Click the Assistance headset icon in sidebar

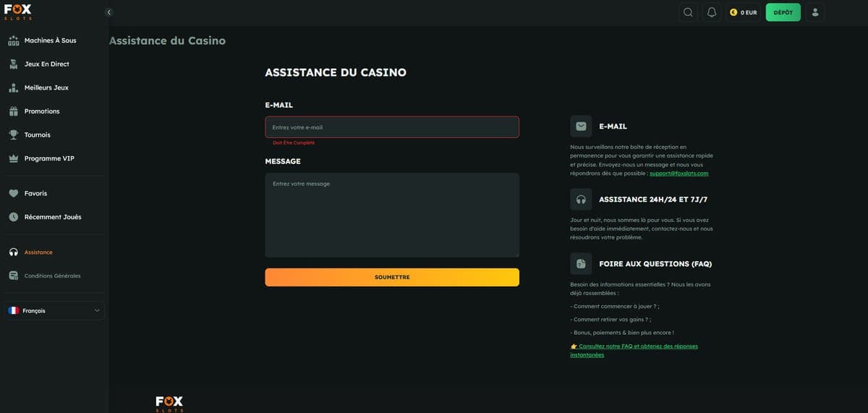(13, 252)
